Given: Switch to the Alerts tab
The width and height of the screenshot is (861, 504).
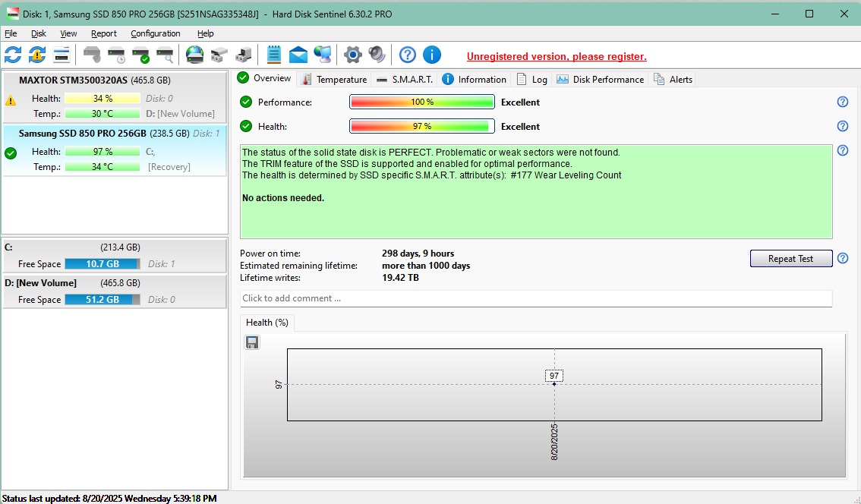Looking at the screenshot, I should pyautogui.click(x=673, y=80).
